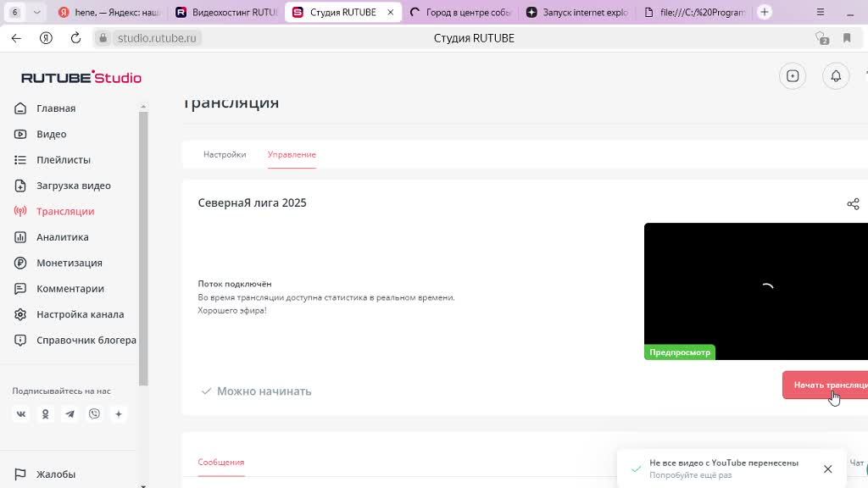Open the browser hamburger menu
The width and height of the screenshot is (868, 488).
(821, 12)
